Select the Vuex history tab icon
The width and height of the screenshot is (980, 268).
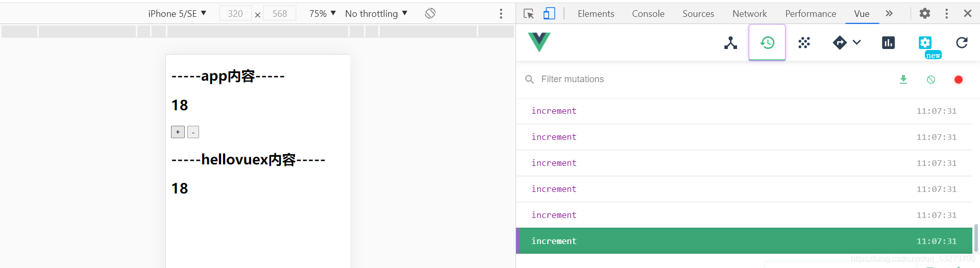(767, 42)
